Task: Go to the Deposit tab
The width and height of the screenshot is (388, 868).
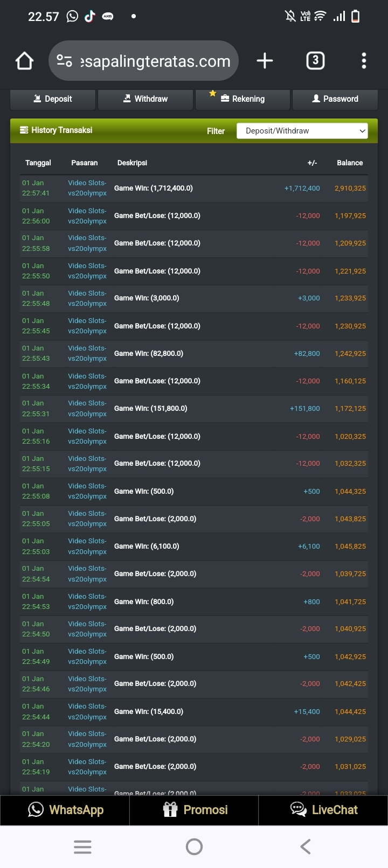Action: pos(53,99)
